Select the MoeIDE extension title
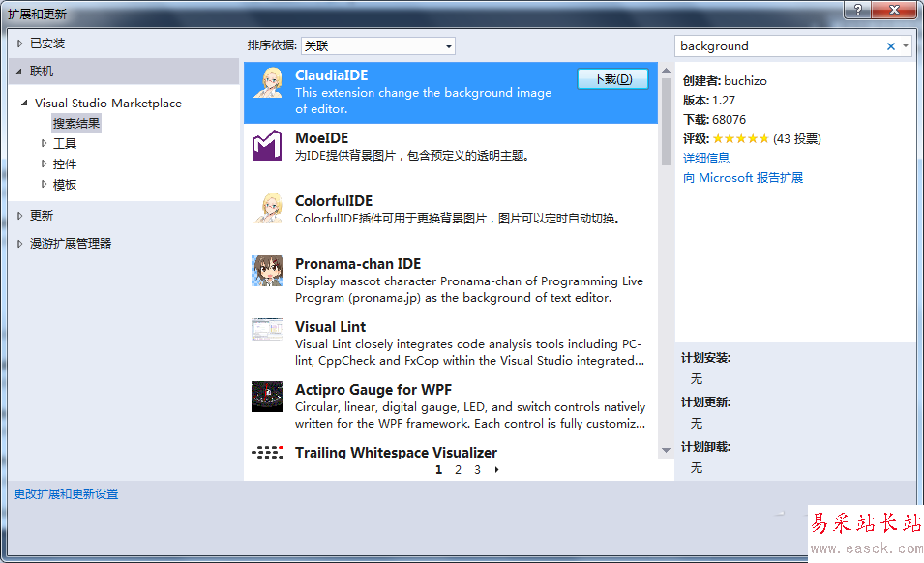 pos(322,138)
